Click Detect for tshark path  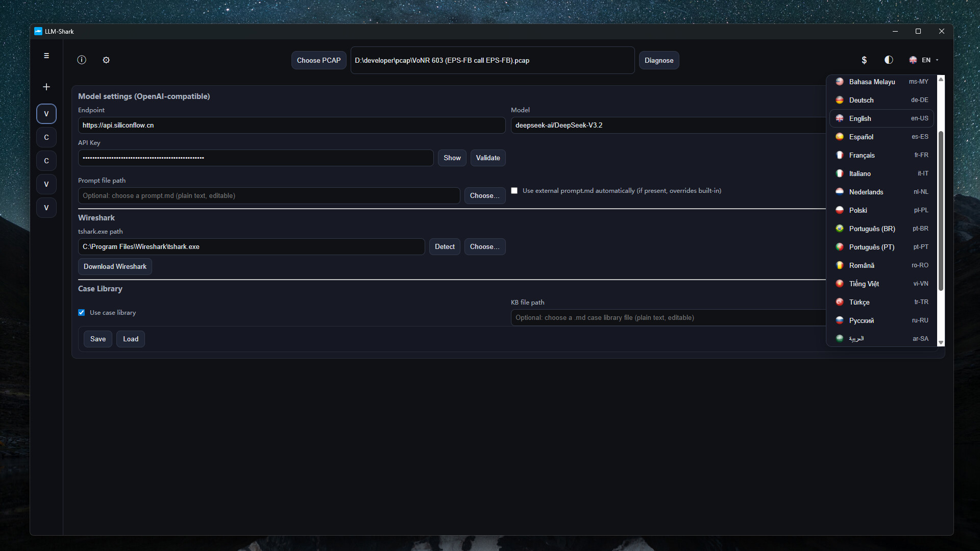(x=445, y=247)
